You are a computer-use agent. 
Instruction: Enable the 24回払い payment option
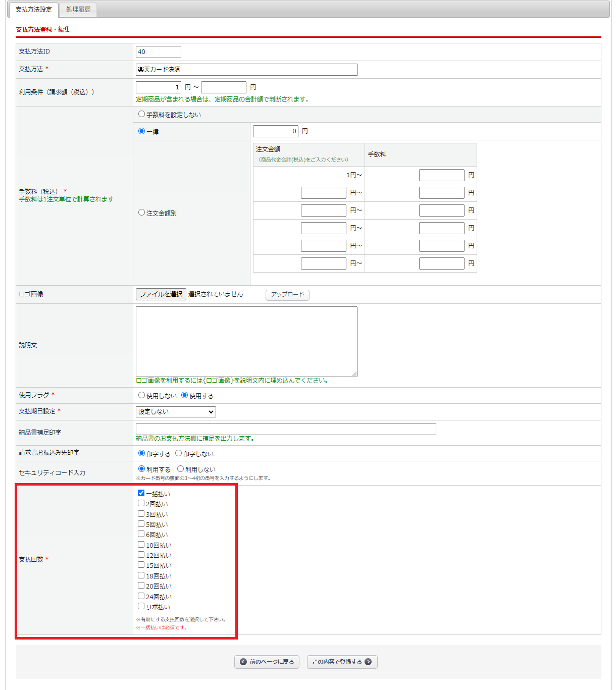(x=141, y=596)
